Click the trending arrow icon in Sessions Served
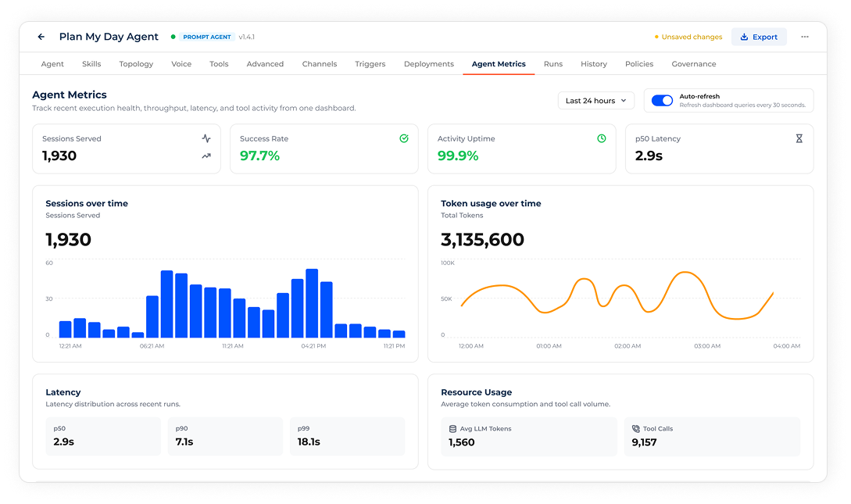851x504 pixels. point(206,155)
